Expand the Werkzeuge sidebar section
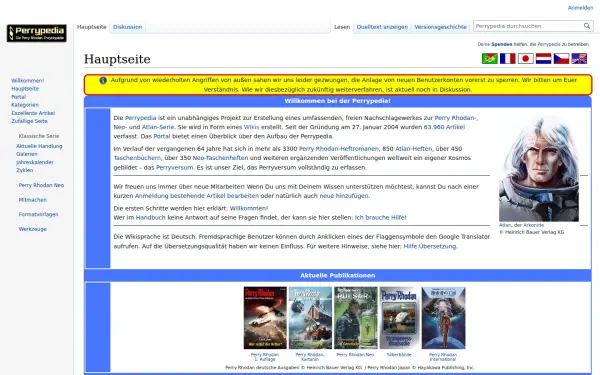 point(33,229)
